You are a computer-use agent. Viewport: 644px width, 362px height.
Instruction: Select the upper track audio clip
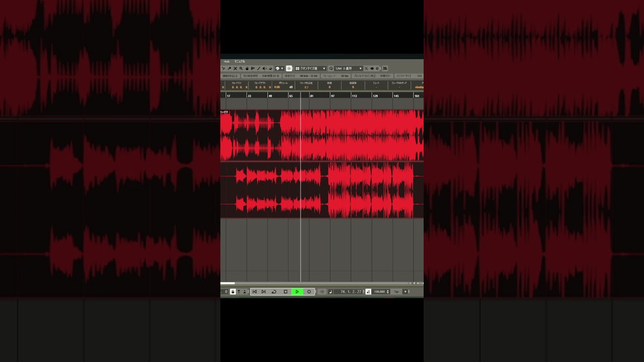pos(322,135)
